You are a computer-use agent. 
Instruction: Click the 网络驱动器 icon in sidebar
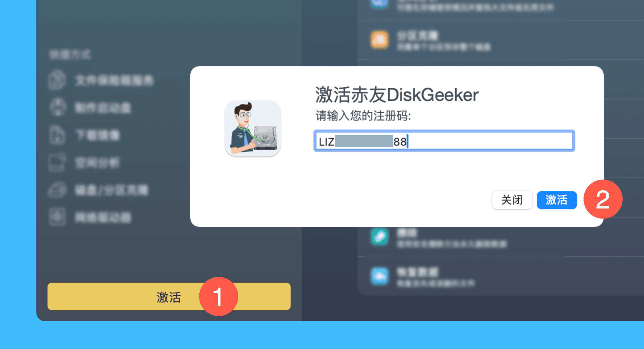point(57,217)
